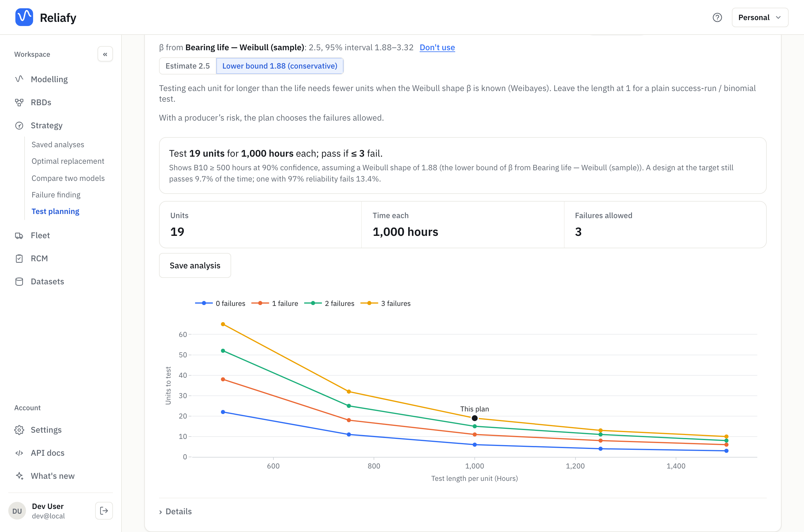Select Test planning in sidebar

tap(55, 211)
